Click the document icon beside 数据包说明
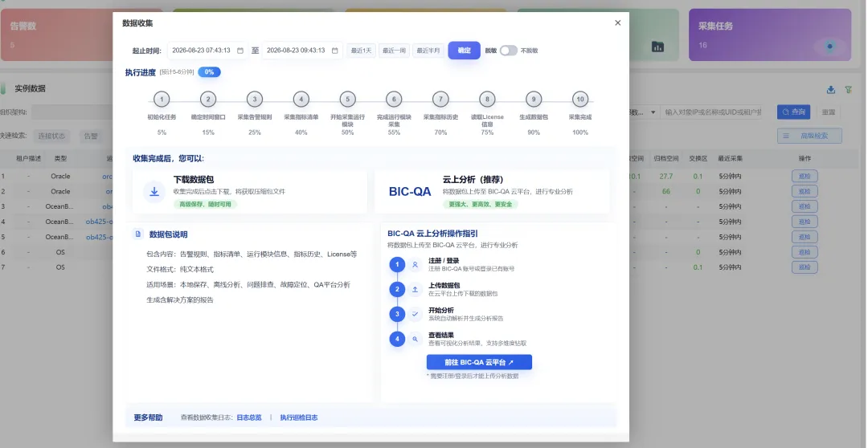The height and width of the screenshot is (448, 868). (138, 234)
